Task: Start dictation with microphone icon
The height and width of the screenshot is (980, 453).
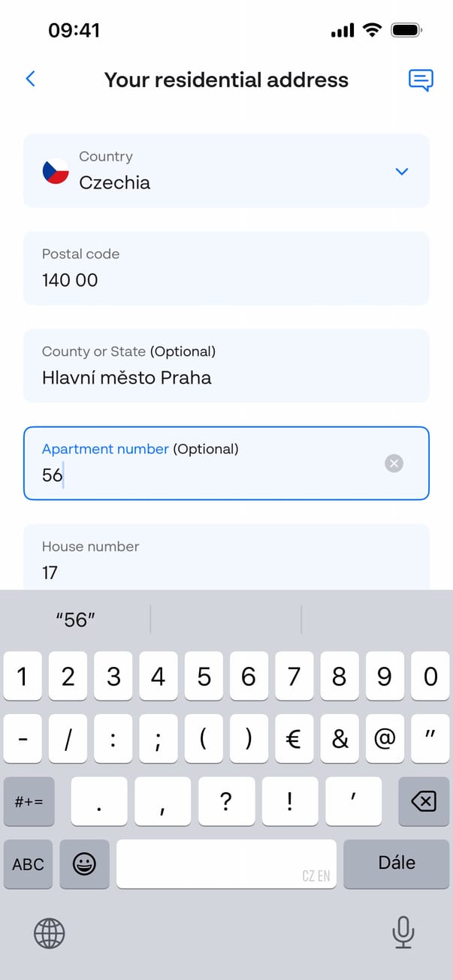Action: point(403,933)
